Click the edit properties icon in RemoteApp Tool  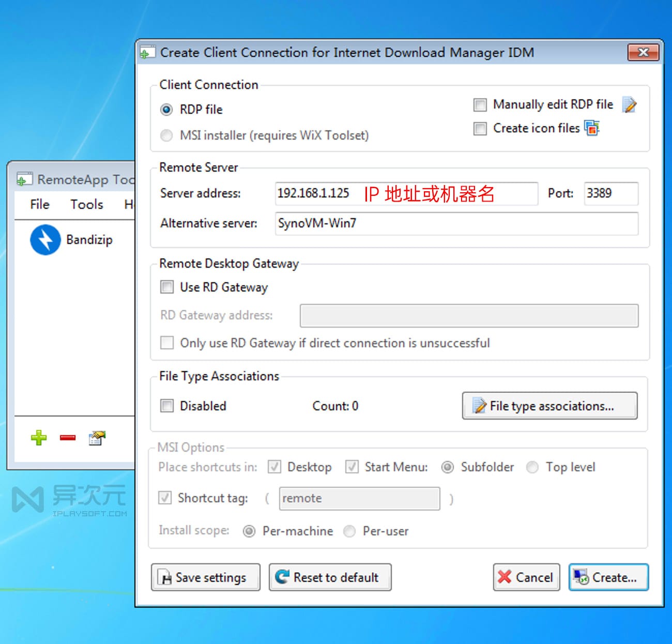click(x=97, y=438)
